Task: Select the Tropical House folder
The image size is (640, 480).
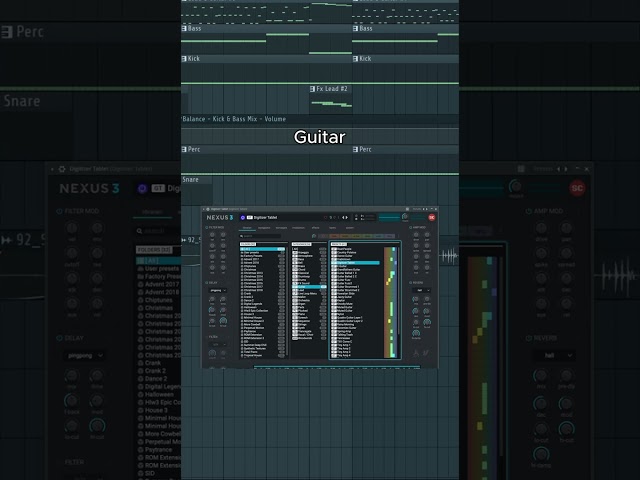Action: coord(262,355)
